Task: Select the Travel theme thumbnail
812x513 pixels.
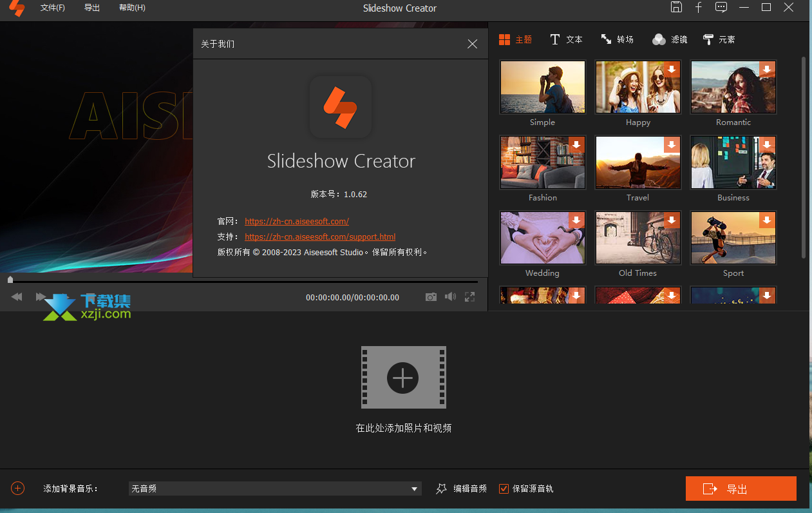Action: (x=638, y=162)
